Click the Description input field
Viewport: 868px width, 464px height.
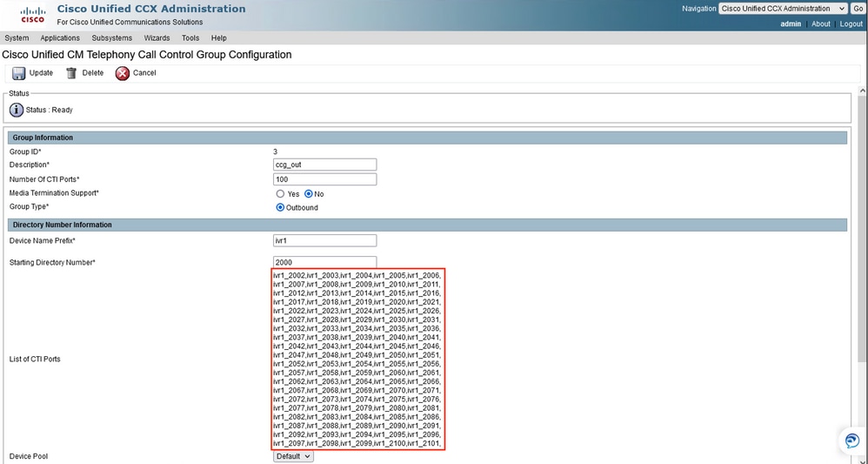(x=325, y=165)
